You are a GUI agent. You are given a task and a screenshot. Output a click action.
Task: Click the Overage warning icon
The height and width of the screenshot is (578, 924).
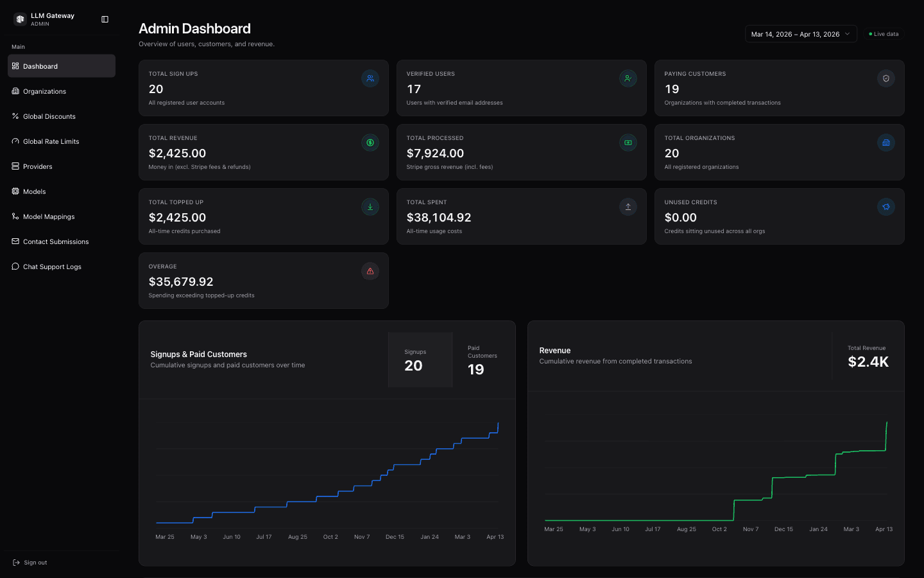[370, 271]
